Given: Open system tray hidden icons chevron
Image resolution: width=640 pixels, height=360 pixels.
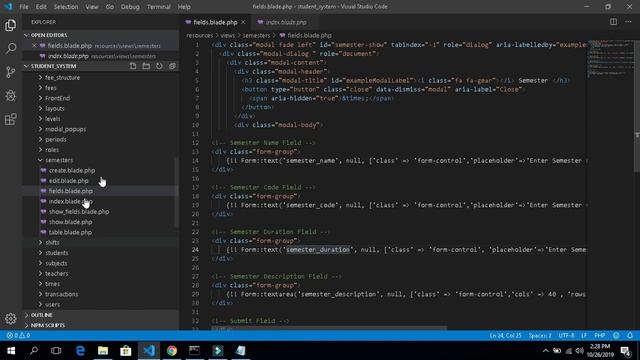Looking at the screenshot, I should 546,351.
